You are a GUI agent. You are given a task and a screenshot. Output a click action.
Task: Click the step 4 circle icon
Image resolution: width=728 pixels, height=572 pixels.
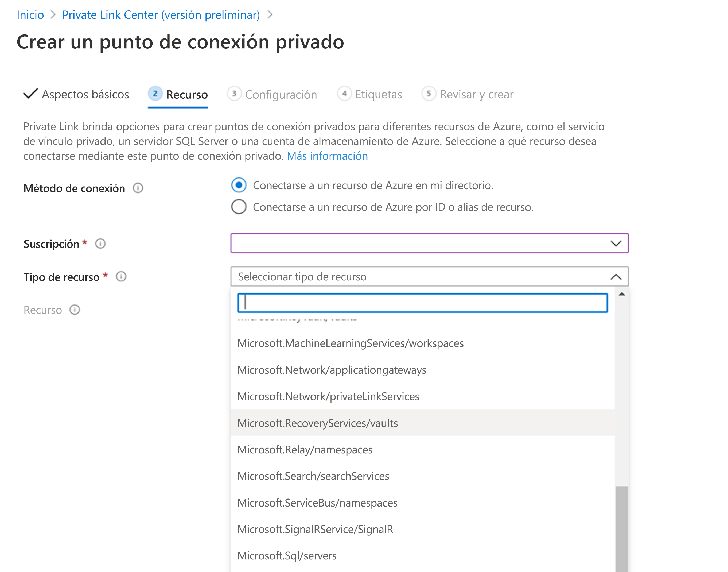pos(344,94)
